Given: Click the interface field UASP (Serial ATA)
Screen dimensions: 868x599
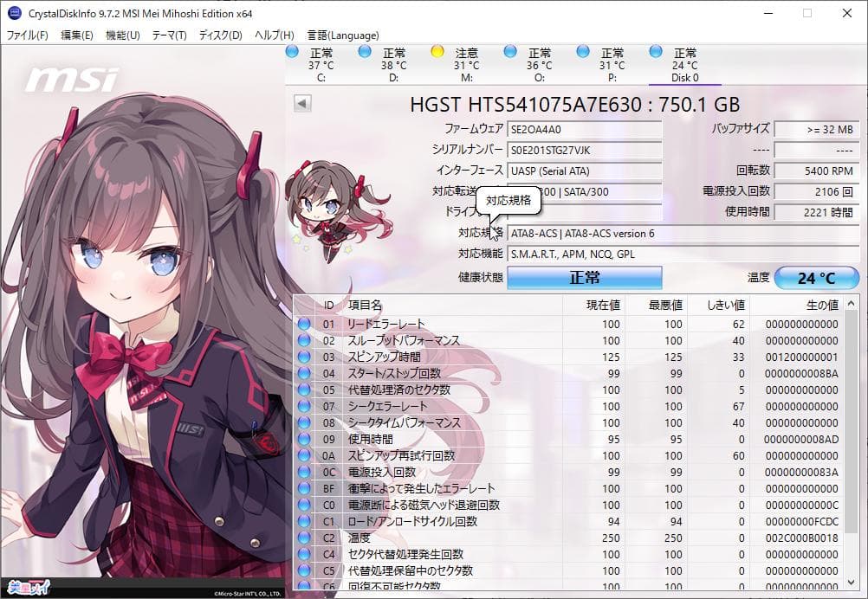Looking at the screenshot, I should click(585, 171).
